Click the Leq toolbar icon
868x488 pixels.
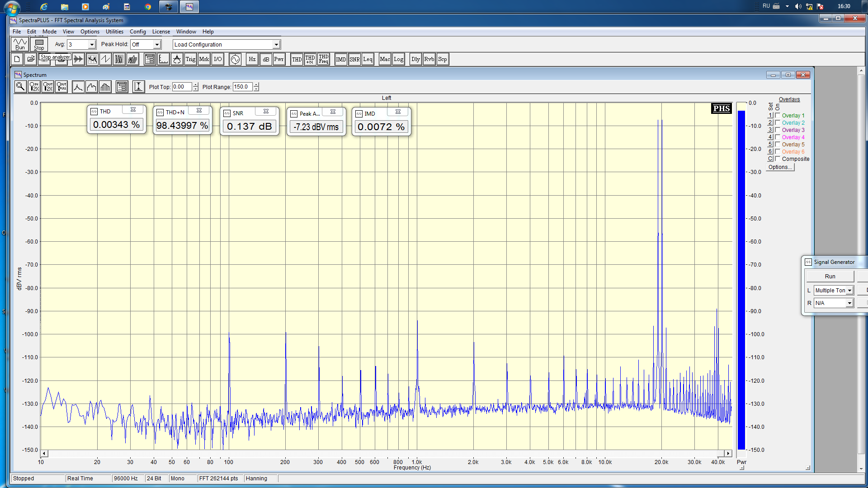point(368,59)
